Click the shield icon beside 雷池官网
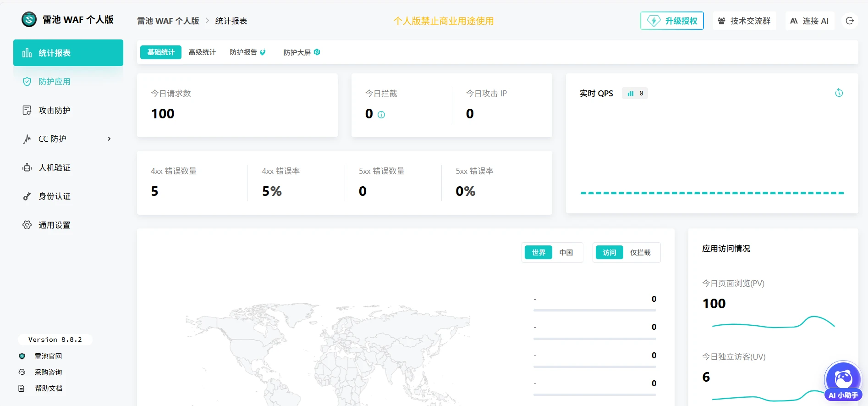868x406 pixels. click(22, 356)
